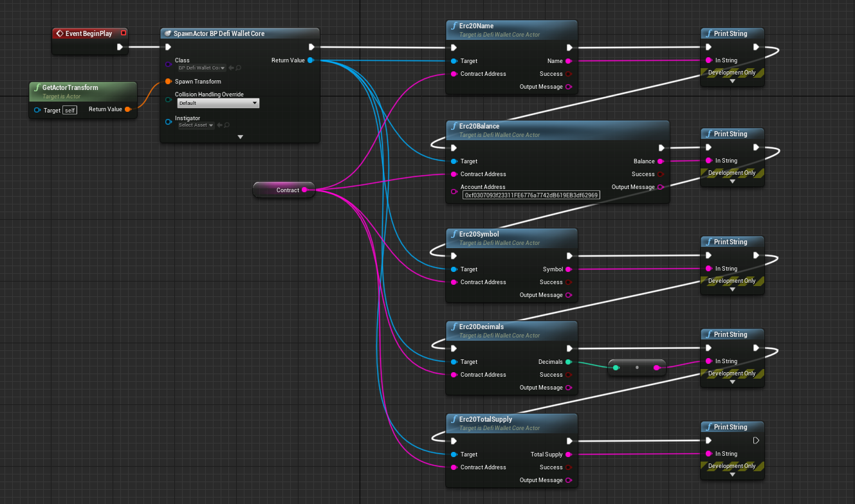The height and width of the screenshot is (504, 855).
Task: Click the Event BeginPlay red delegate pin
Action: [x=124, y=33]
